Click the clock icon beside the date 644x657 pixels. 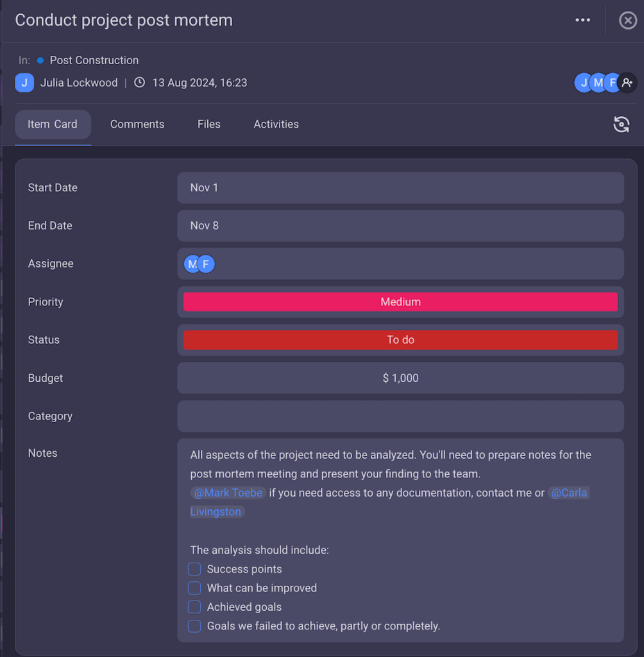point(139,83)
